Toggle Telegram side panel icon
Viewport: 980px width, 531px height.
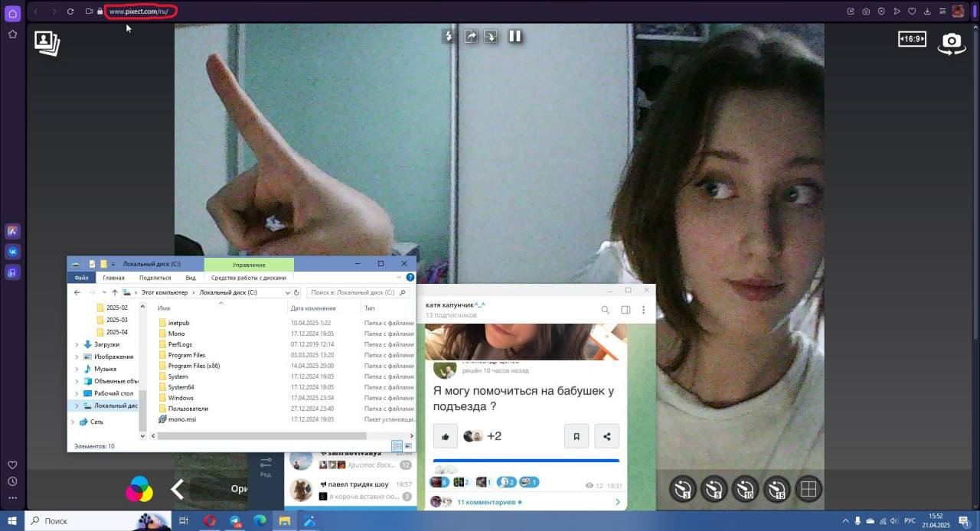626,310
